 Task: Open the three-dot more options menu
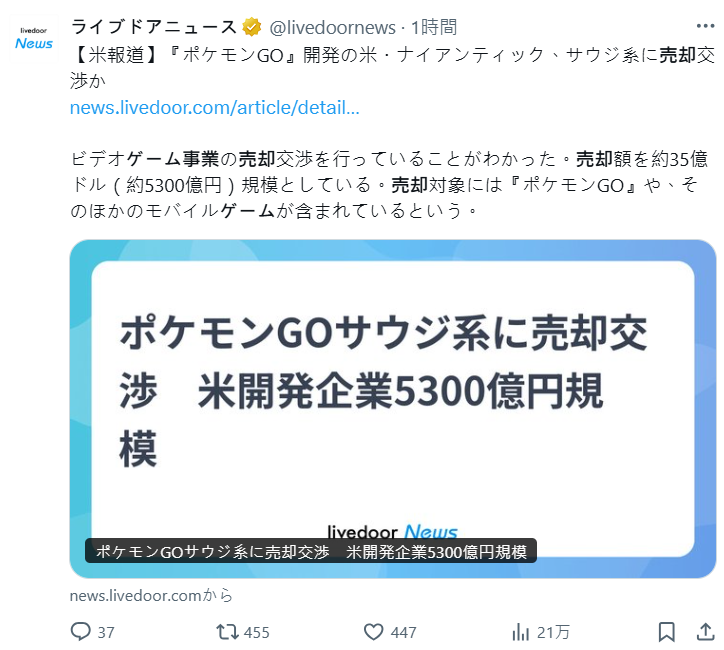pos(705,26)
